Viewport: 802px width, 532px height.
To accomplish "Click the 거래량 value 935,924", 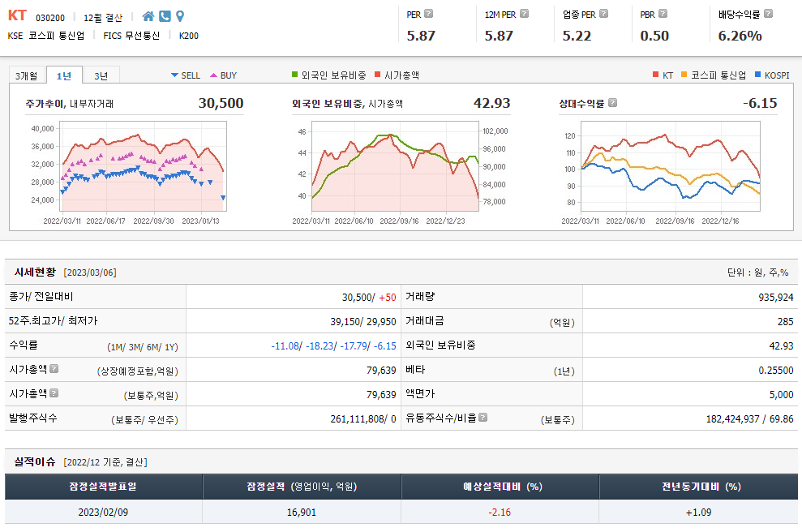I will (x=776, y=297).
